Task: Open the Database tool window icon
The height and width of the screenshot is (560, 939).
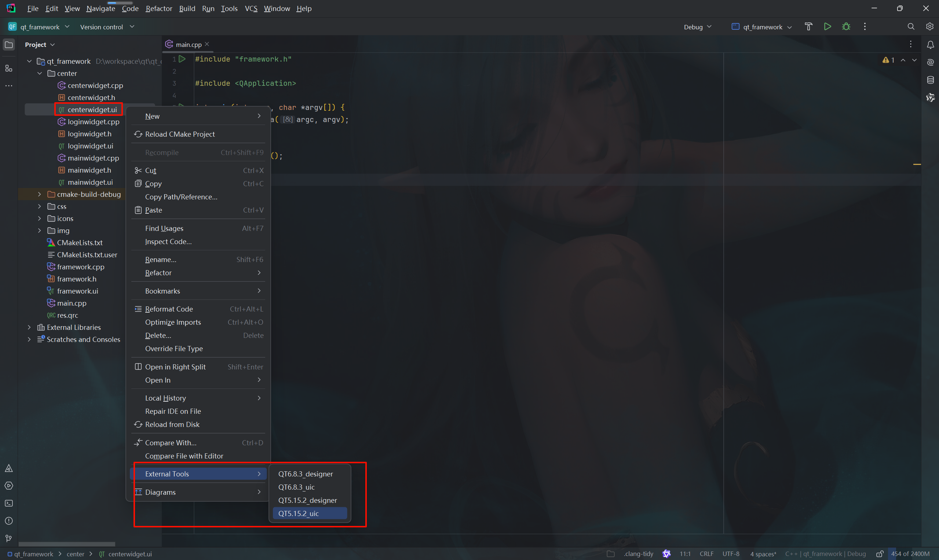Action: (930, 80)
